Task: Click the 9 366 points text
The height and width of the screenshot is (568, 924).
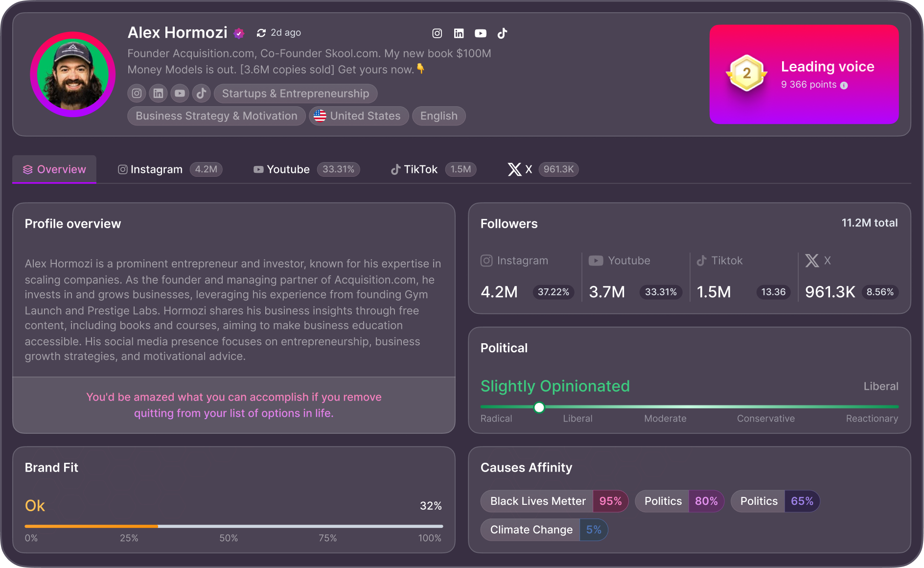Action: (x=809, y=85)
